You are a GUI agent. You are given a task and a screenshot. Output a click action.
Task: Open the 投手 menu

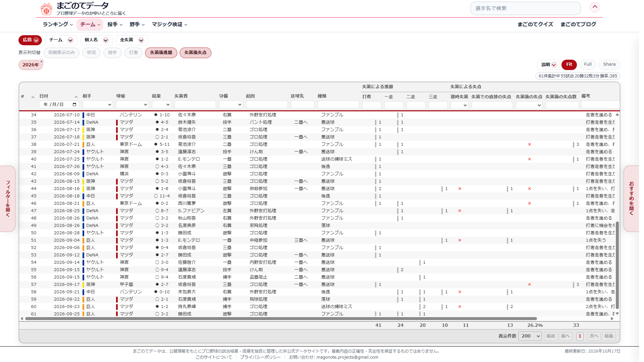point(115,24)
